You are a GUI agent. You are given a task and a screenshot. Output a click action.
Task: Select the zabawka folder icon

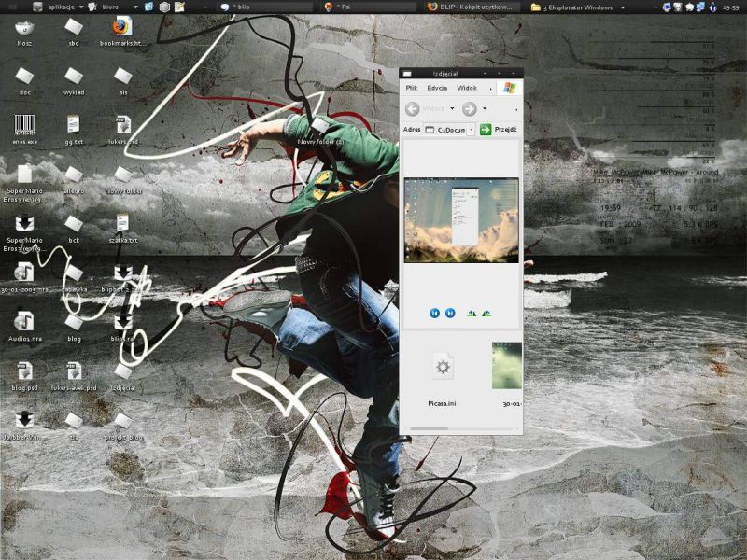tap(74, 273)
